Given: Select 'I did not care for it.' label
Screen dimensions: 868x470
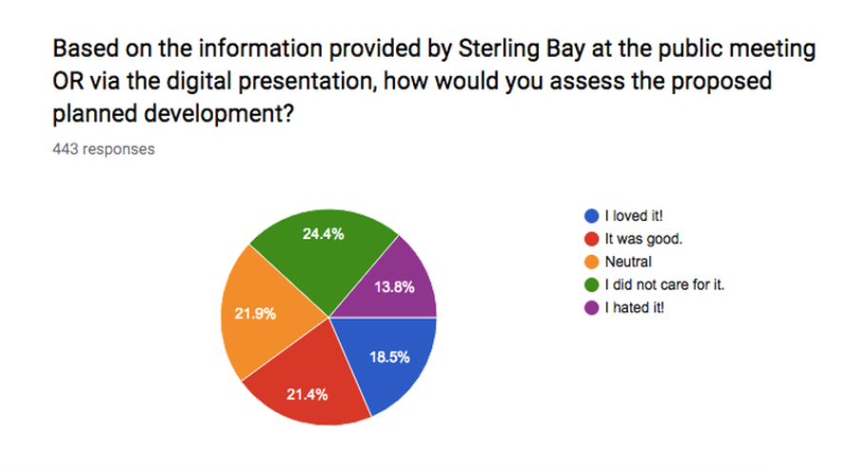Looking at the screenshot, I should pos(664,284).
